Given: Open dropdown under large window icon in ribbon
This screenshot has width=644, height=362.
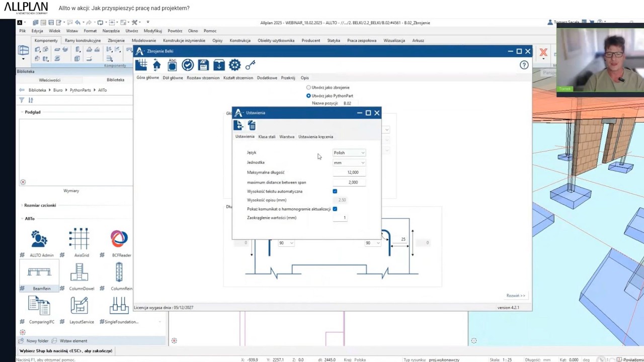Looking at the screenshot, I should coord(23,59).
